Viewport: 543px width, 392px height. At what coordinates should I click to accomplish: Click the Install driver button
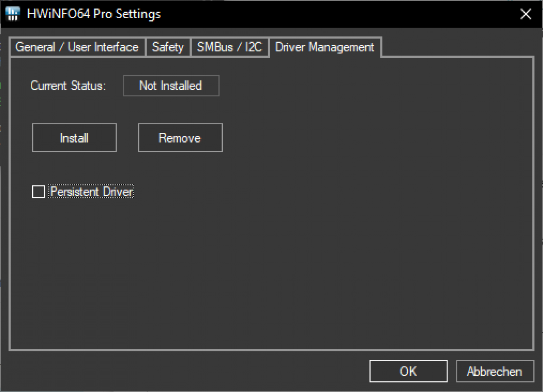(74, 138)
